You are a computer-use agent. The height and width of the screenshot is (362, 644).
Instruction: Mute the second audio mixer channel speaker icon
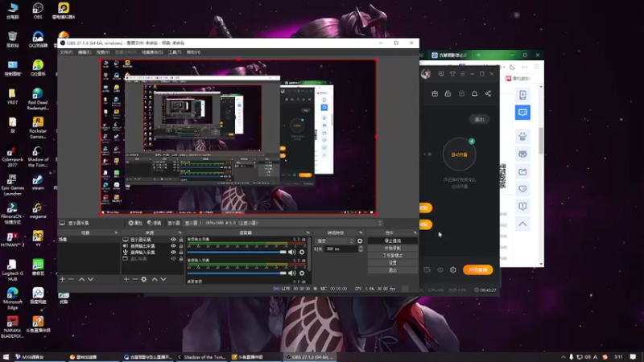pyautogui.click(x=292, y=274)
